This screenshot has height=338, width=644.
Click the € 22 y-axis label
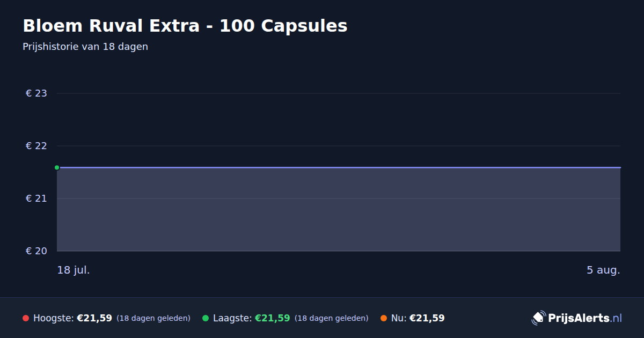[x=36, y=146]
